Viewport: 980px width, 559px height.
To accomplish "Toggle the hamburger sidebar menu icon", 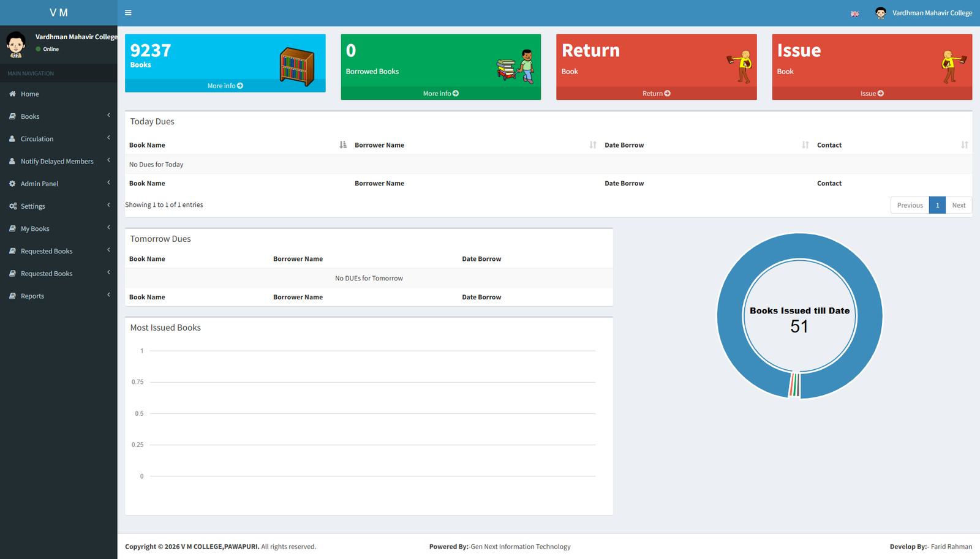I will pyautogui.click(x=128, y=13).
